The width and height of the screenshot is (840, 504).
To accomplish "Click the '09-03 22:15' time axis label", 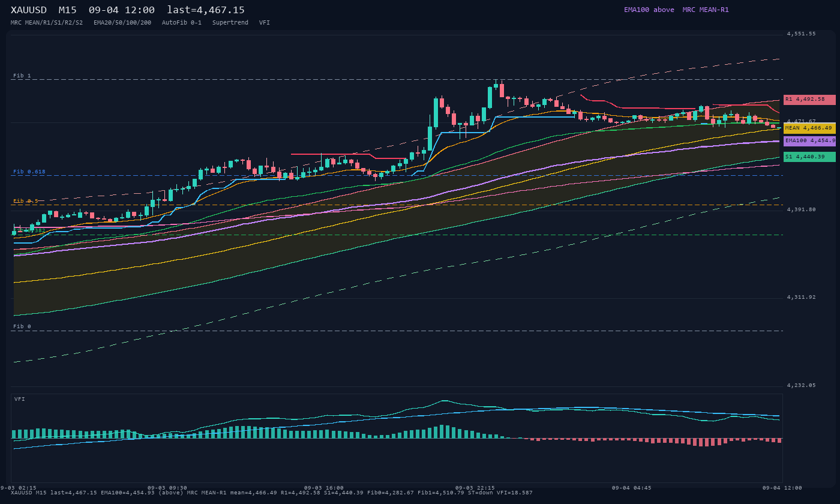I will [475, 488].
